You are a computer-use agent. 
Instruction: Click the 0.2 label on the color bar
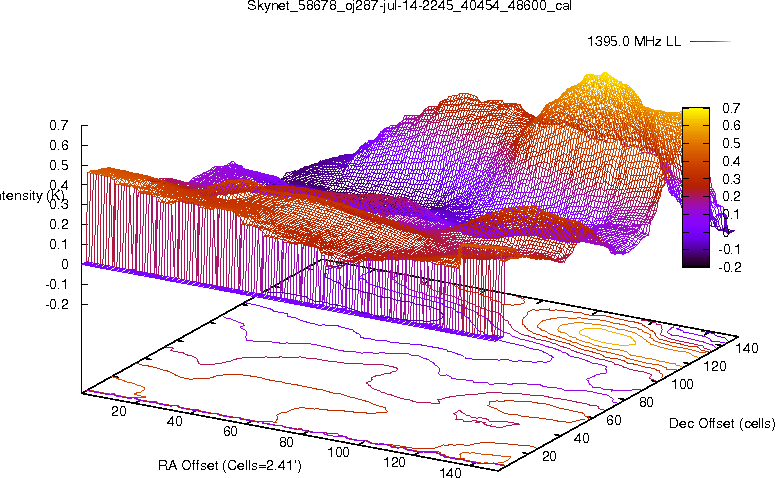tap(731, 197)
